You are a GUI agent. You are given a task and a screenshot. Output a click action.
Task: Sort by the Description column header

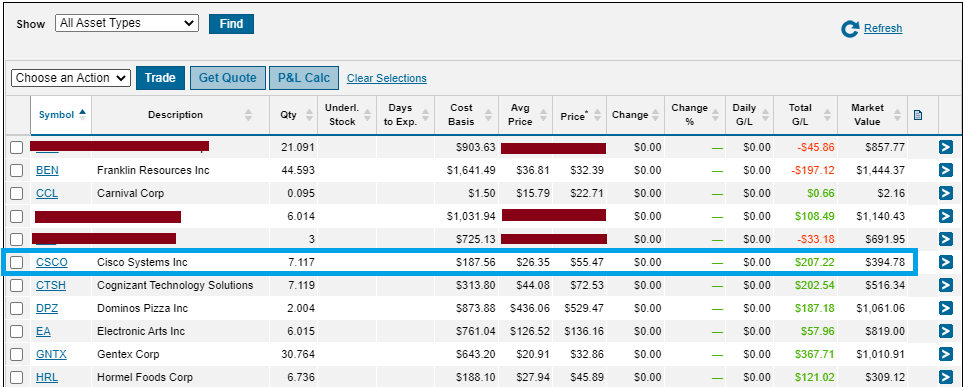tap(175, 115)
